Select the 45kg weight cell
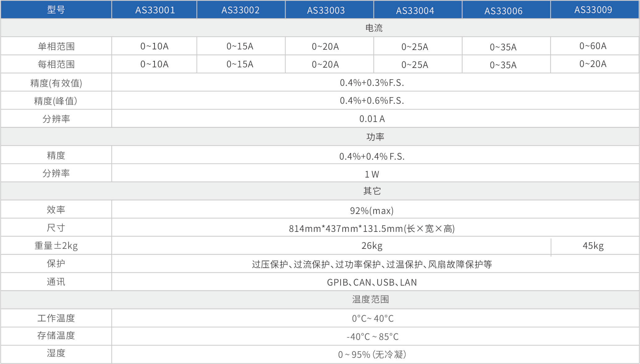 [593, 246]
